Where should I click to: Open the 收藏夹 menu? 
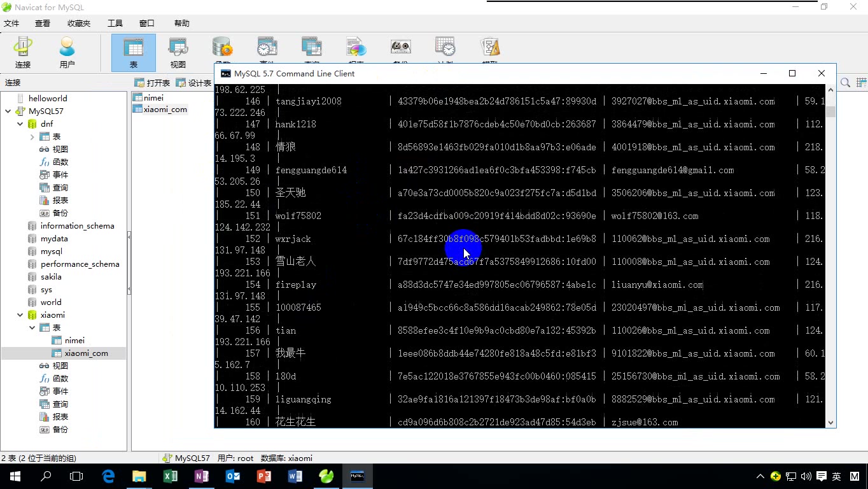tap(79, 24)
